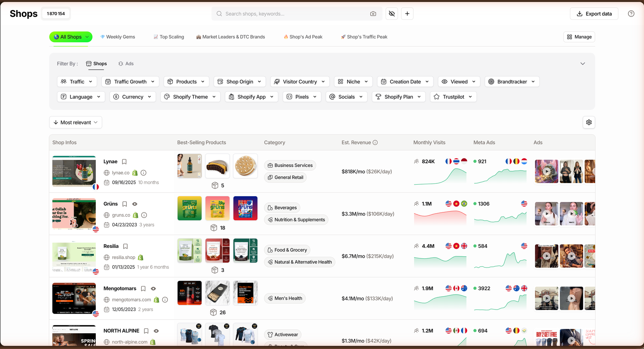Screen dimensions: 644x349
Task: Play the first Lynae ad video
Action: (x=546, y=171)
